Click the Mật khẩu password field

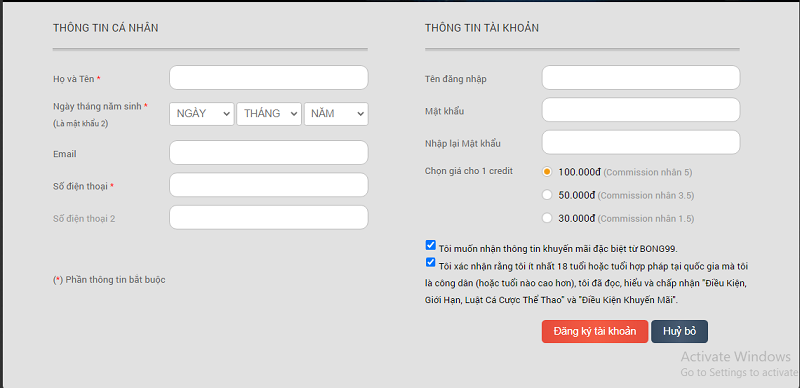[x=641, y=110]
